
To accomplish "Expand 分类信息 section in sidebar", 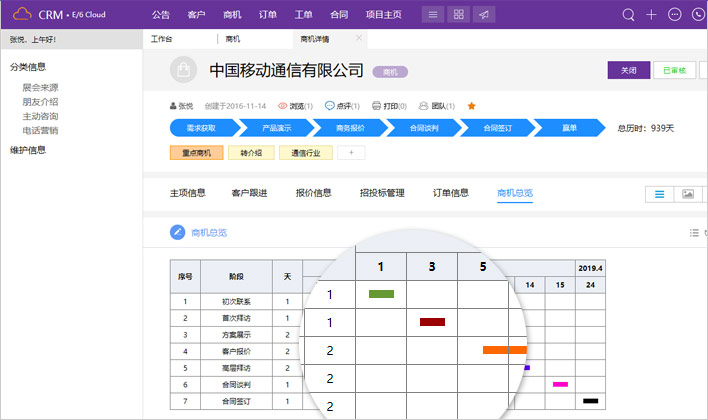I will (27, 67).
